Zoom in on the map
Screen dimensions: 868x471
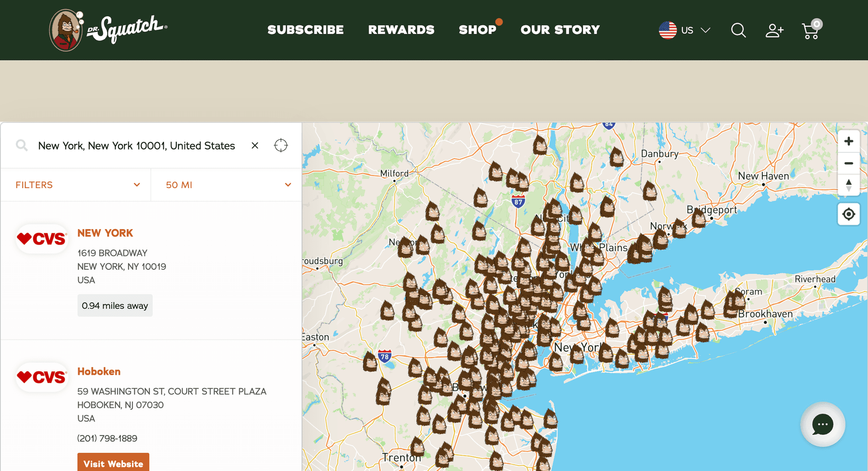[x=849, y=141]
